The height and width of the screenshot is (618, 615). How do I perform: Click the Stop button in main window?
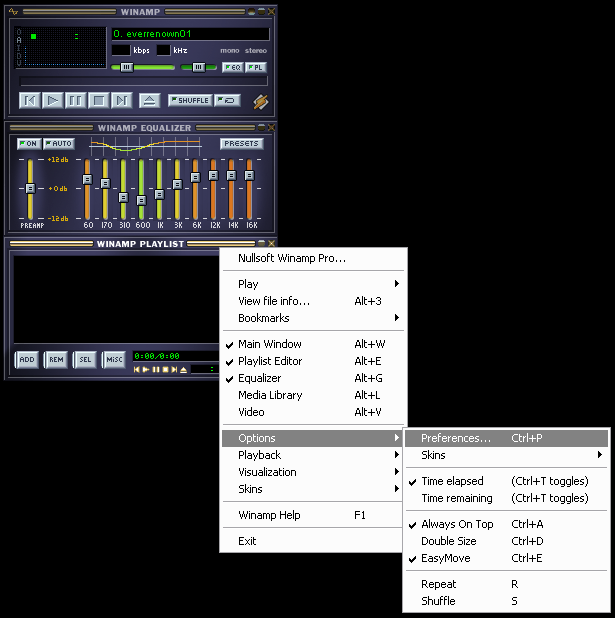(x=99, y=101)
